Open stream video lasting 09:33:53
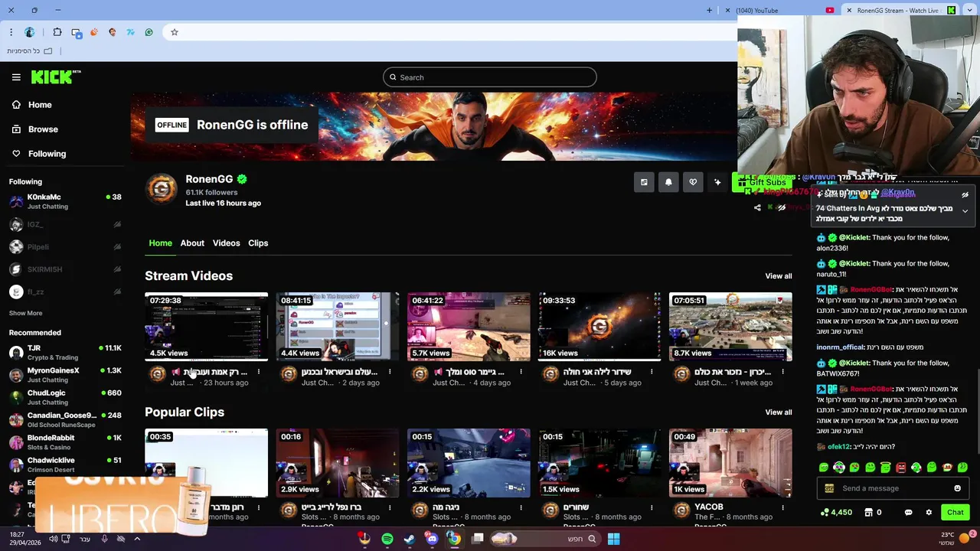Image resolution: width=980 pixels, height=551 pixels. click(599, 327)
